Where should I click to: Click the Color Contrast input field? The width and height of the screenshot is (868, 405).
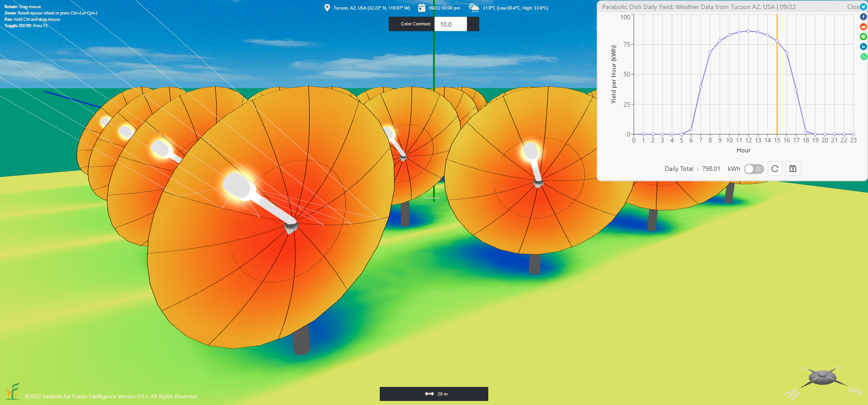pos(450,24)
